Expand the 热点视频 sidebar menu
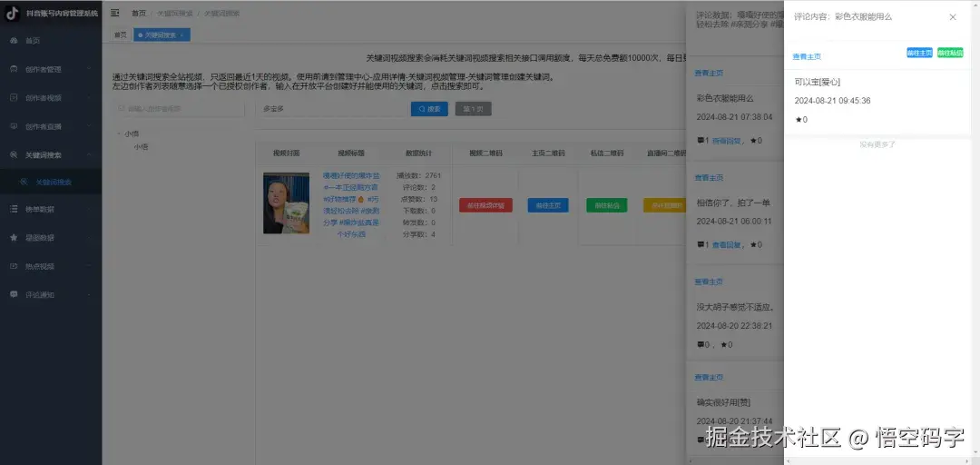The width and height of the screenshot is (980, 465). [51, 266]
